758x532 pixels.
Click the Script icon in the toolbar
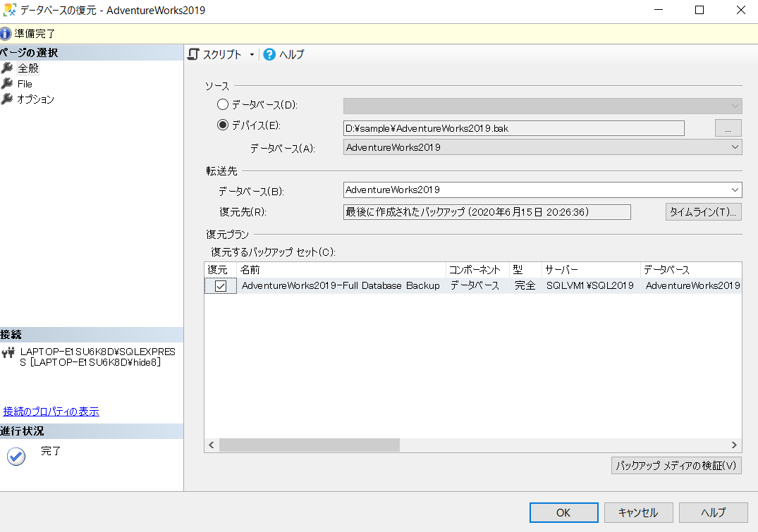(x=193, y=54)
